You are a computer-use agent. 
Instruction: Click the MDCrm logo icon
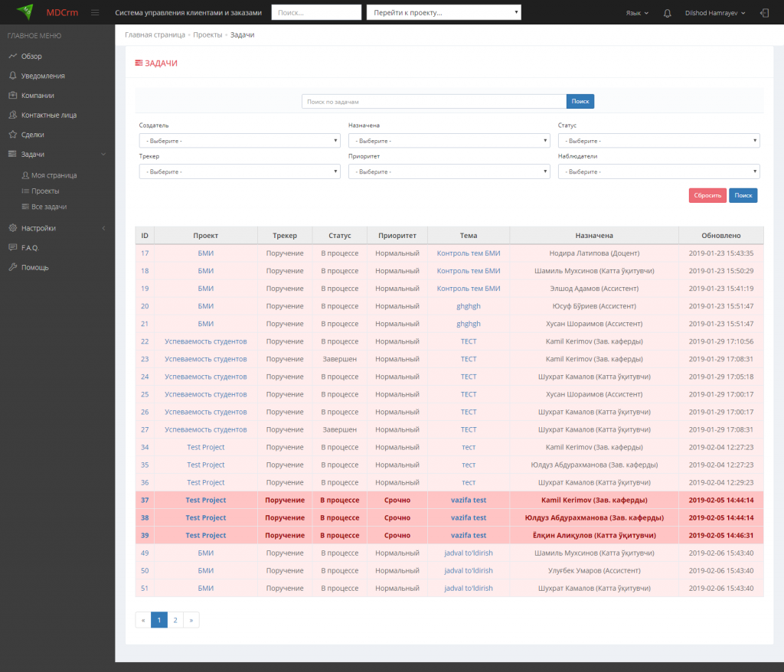tap(25, 12)
